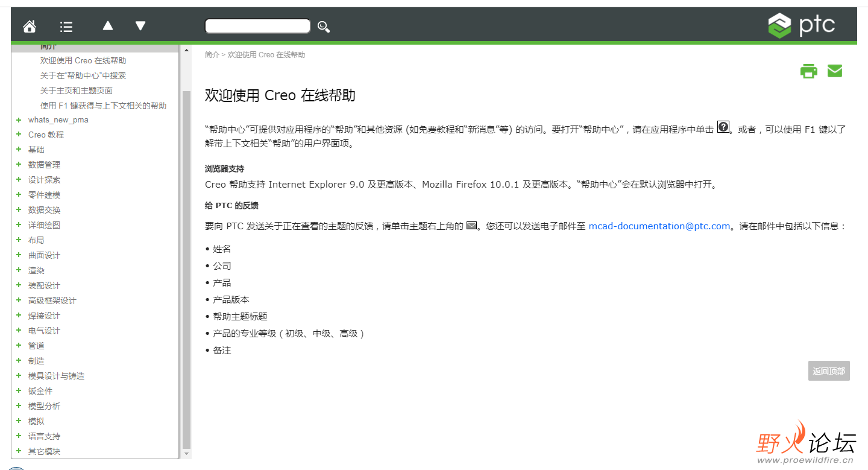The height and width of the screenshot is (470, 868).
Task: Expand the 曲面设计 plus sign
Action: tap(19, 255)
